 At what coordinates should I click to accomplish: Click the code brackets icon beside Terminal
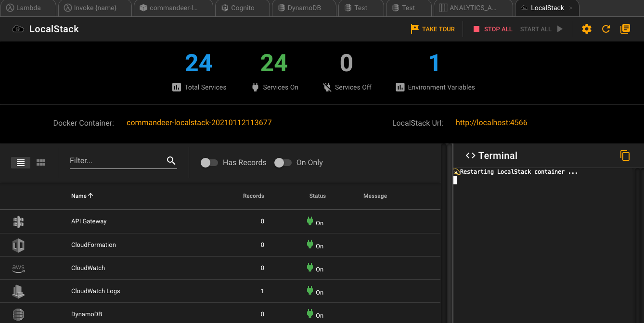471,155
